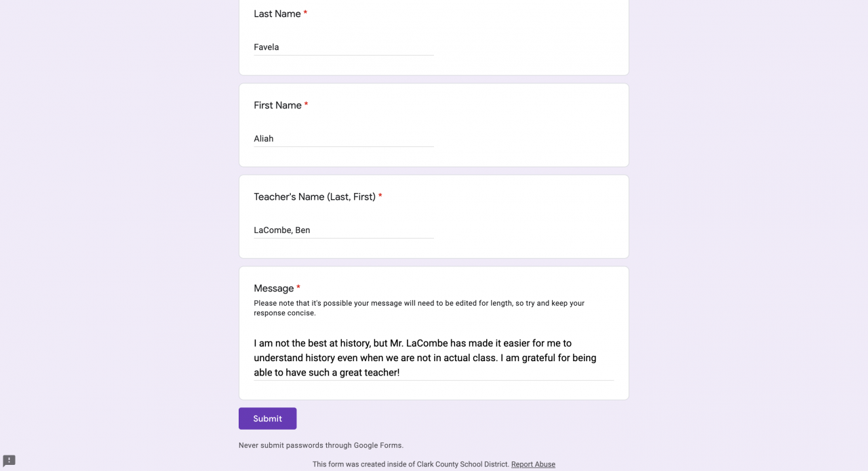The image size is (868, 471).
Task: Select the Teacher's Name field with LaCombe, Ben
Action: [343, 230]
